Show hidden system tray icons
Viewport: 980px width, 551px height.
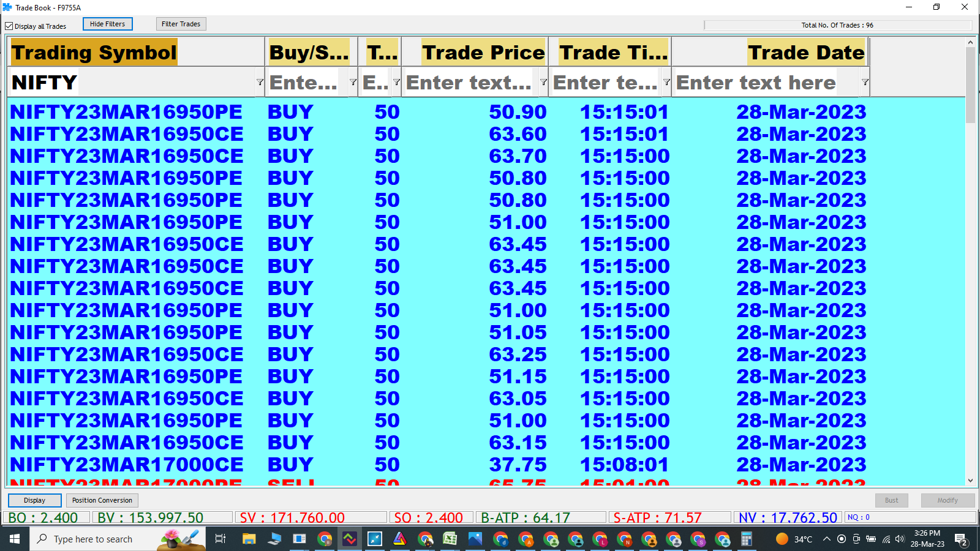click(826, 539)
